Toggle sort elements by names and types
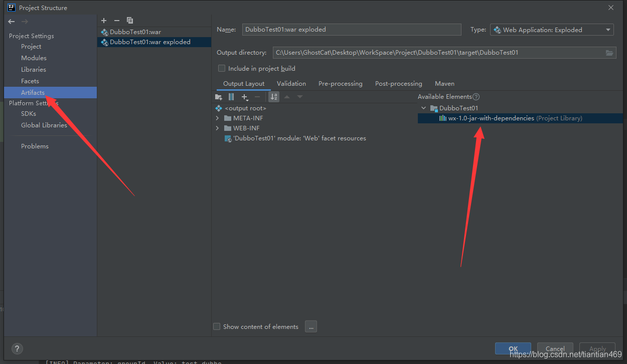The width and height of the screenshot is (627, 364). point(274,97)
